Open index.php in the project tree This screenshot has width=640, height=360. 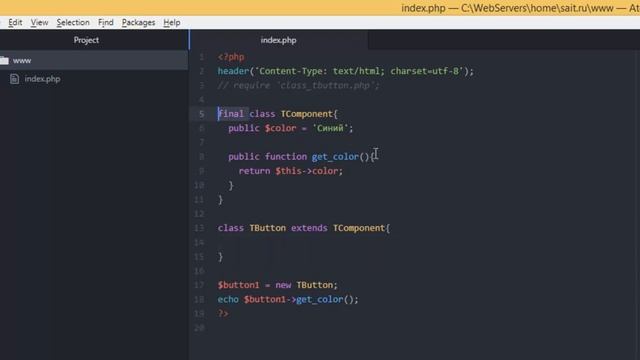tap(42, 79)
